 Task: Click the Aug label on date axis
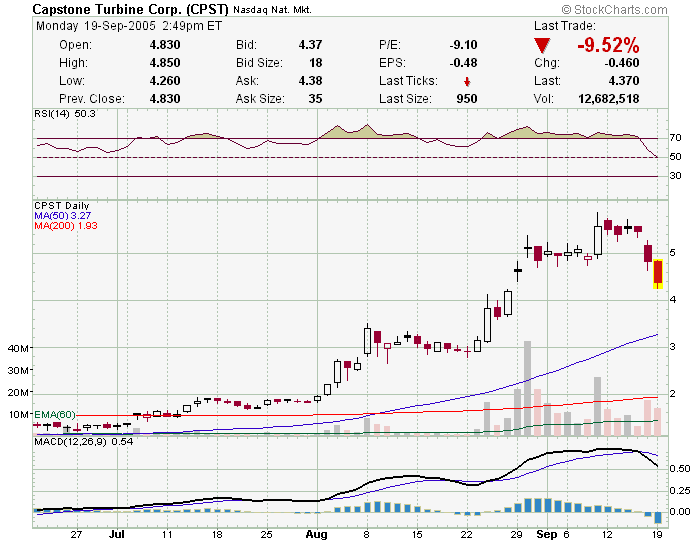point(317,534)
